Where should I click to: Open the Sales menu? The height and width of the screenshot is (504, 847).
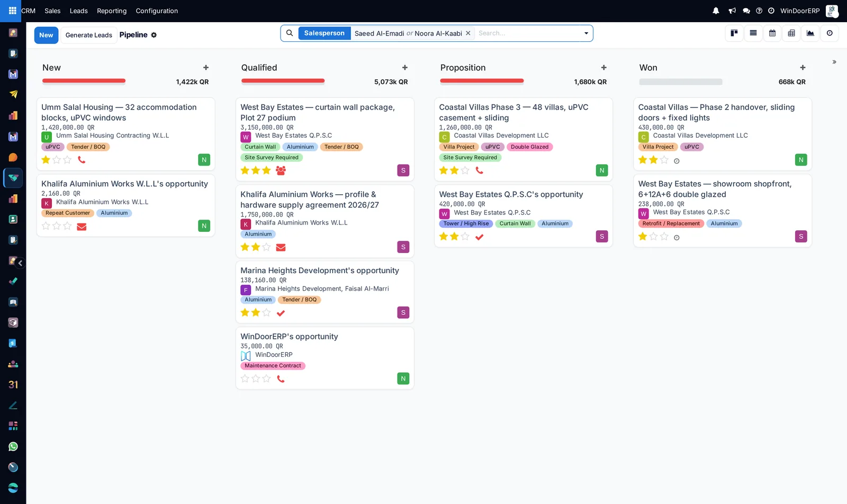pos(52,11)
